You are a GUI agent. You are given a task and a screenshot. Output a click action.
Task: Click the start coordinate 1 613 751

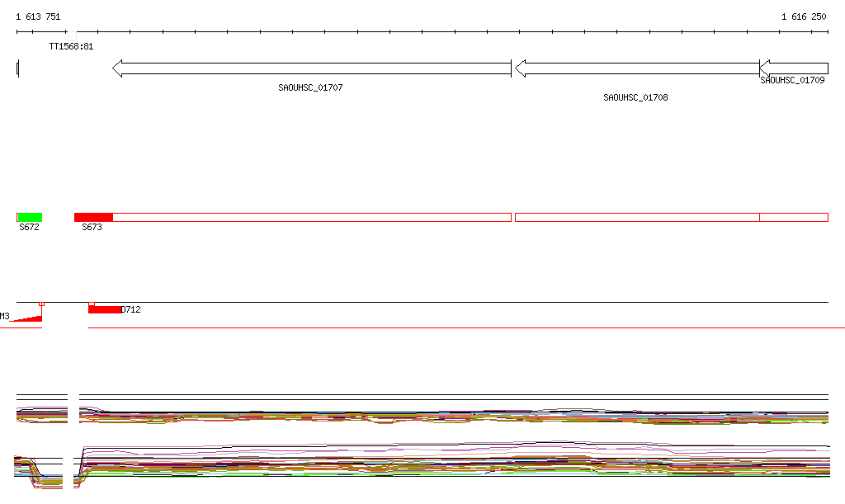[38, 16]
